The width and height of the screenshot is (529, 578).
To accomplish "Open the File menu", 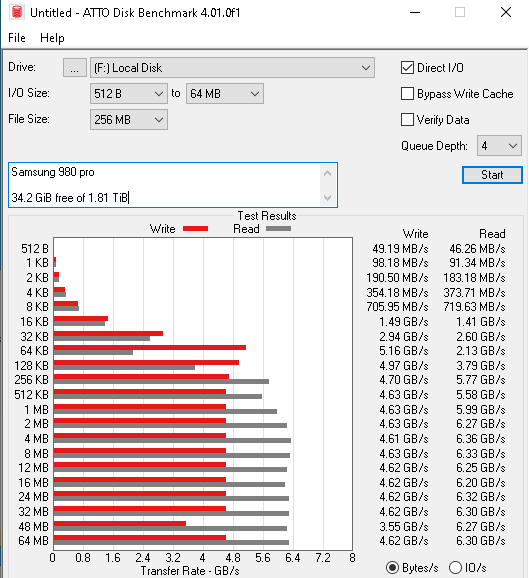I will 17,38.
